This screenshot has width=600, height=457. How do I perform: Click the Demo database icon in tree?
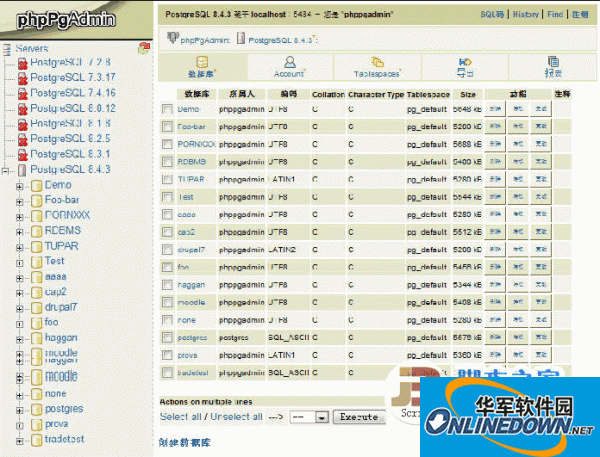pyautogui.click(x=36, y=186)
